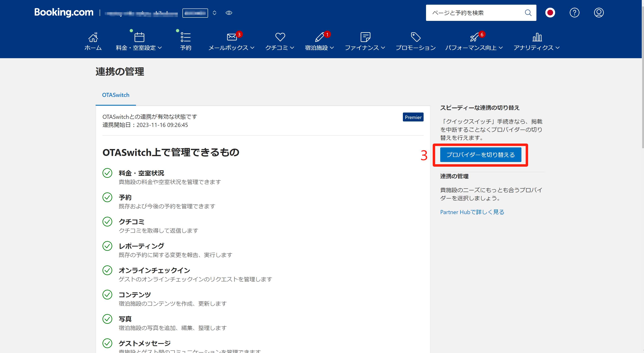Open the 予約 menu label
This screenshot has height=353, width=644.
click(x=186, y=48)
